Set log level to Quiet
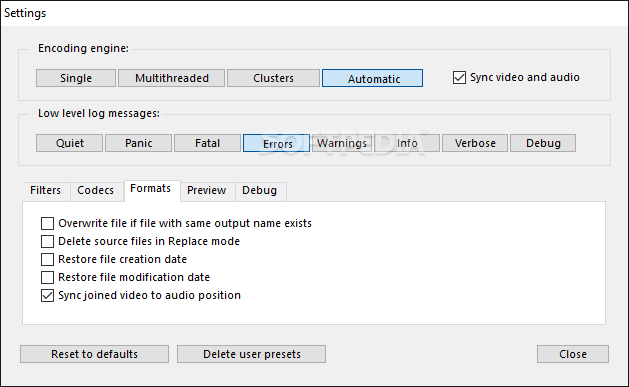The image size is (629, 387). click(69, 143)
